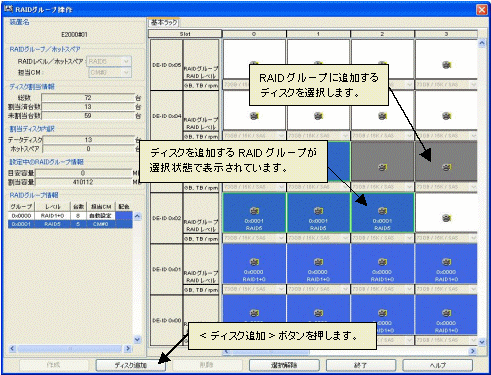Image resolution: width=491 pixels, height=375 pixels.
Task: Select the free disk in DE-ID 0x04 slot 3
Action: [x=446, y=110]
